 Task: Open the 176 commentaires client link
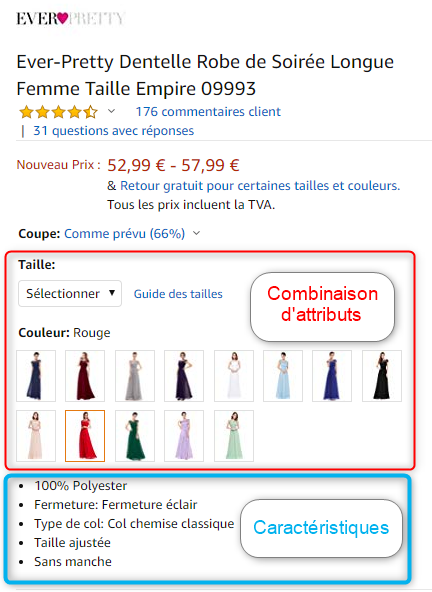click(208, 112)
